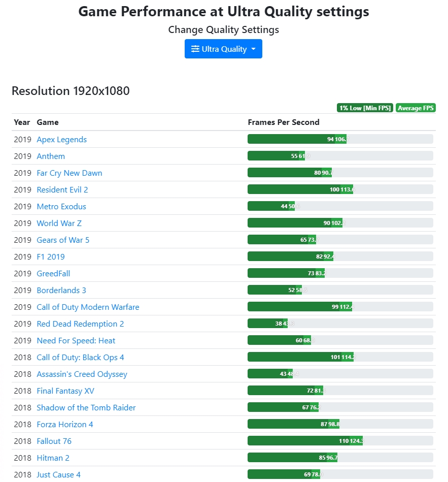Open the Call of Duty: Black Ops 4 link
Image resolution: width=448 pixels, height=482 pixels.
pyautogui.click(x=80, y=357)
